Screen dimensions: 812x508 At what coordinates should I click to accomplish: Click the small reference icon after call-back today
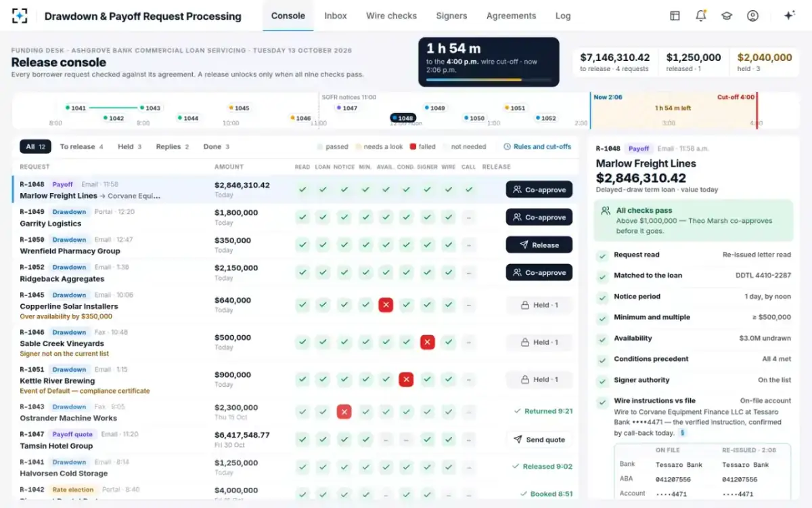pos(683,432)
